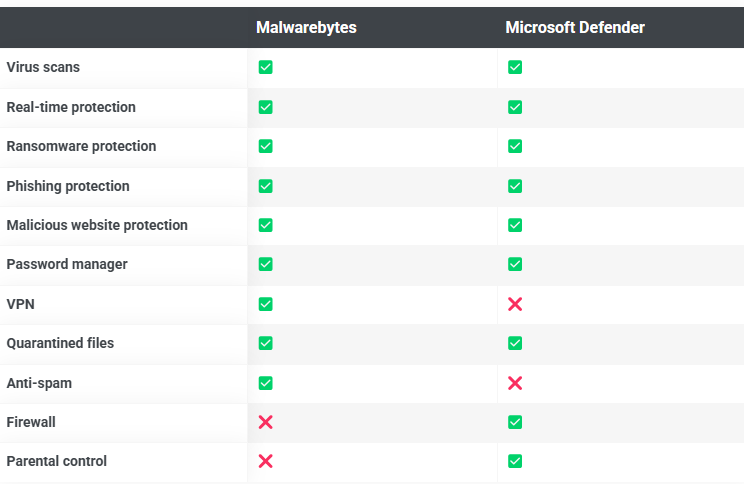This screenshot has height=484, width=744.
Task: Click the Parental control row label
Action: click(x=57, y=461)
